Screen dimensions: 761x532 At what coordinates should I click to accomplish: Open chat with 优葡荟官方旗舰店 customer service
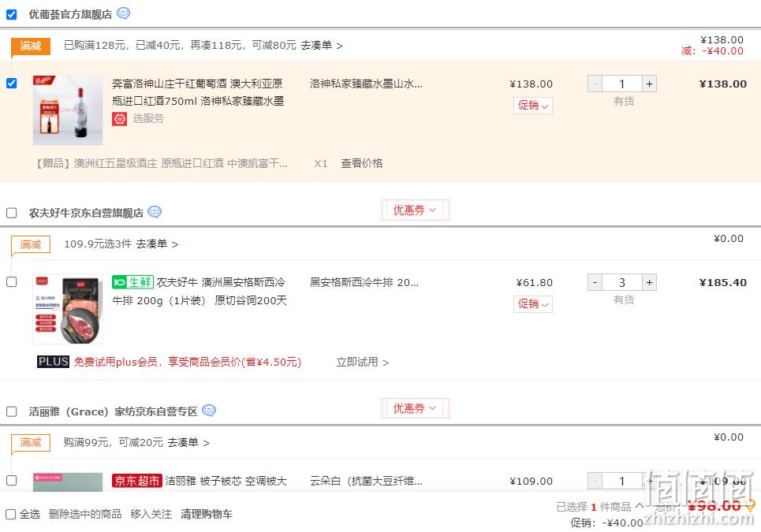coord(123,13)
